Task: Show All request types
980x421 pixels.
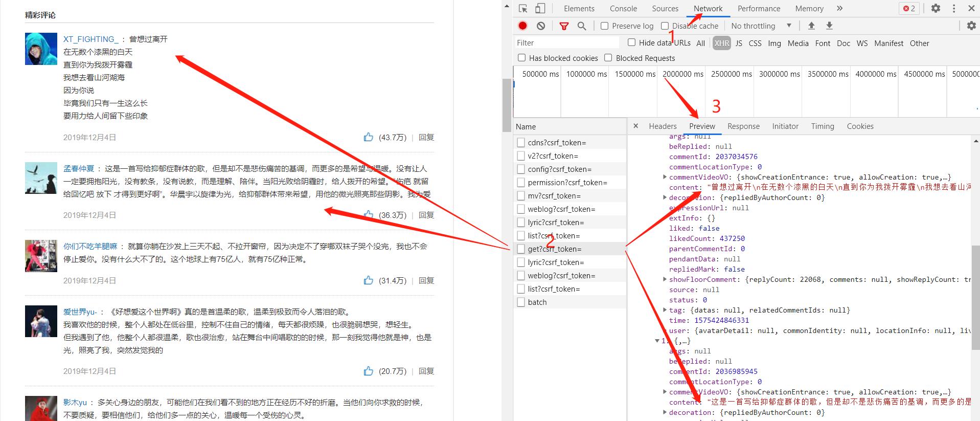Action: 700,43
